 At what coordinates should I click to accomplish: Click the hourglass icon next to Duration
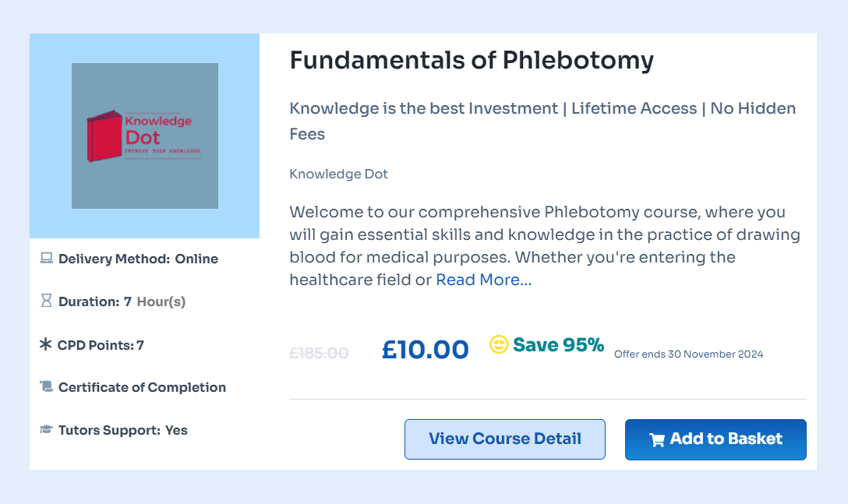click(46, 301)
